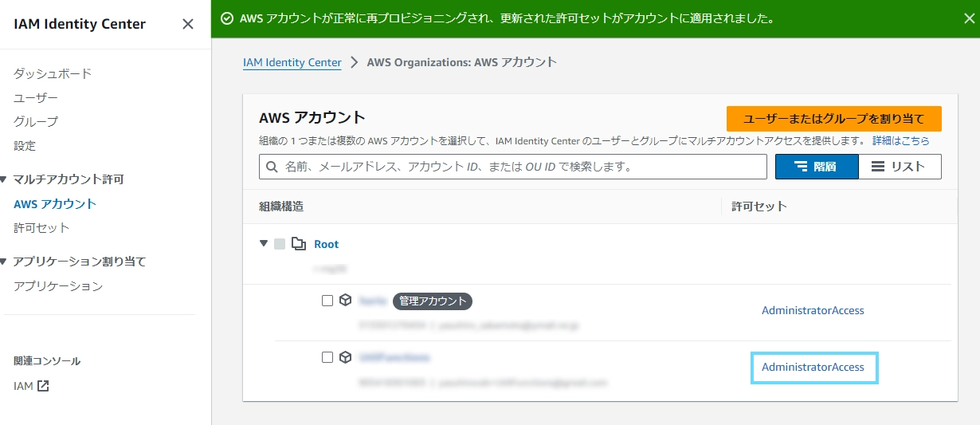Open 許可セット in sidebar
The width and height of the screenshot is (980, 425).
point(41,227)
